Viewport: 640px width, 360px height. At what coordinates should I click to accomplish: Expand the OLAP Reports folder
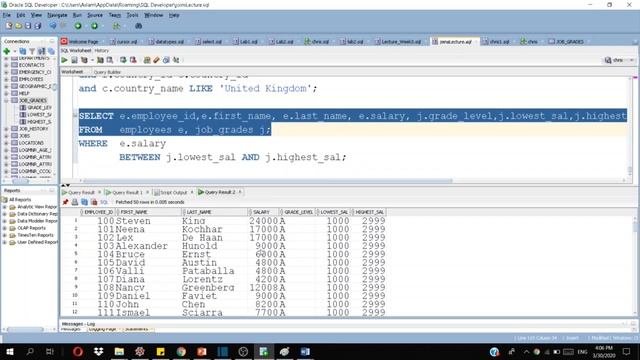pyautogui.click(x=5, y=228)
